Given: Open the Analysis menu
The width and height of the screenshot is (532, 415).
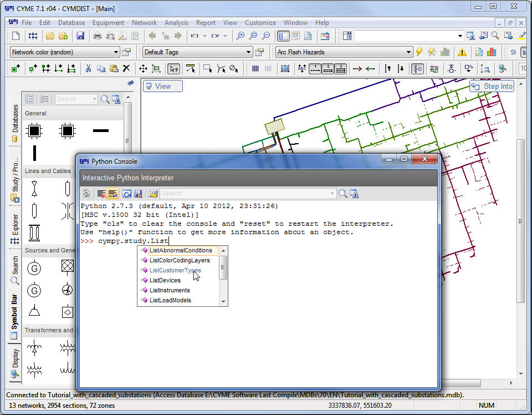Looking at the screenshot, I should pos(176,23).
